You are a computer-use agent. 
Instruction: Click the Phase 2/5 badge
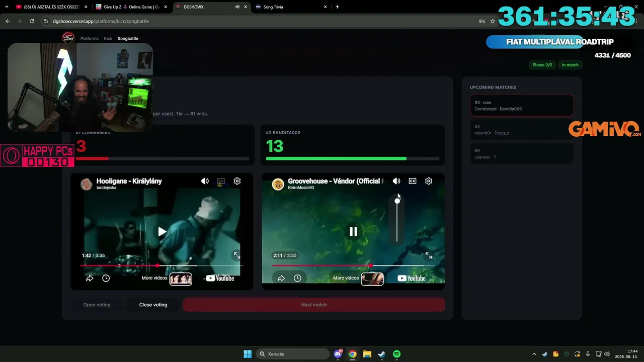(x=542, y=65)
